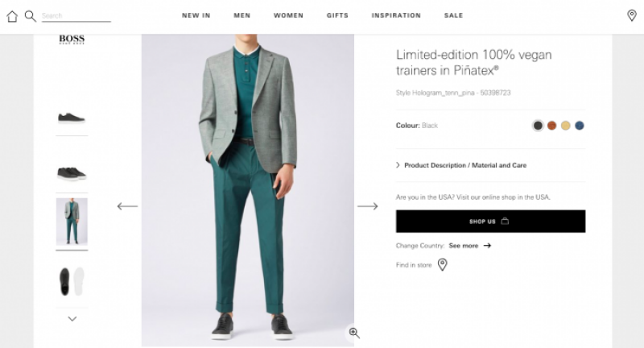
Task: Click the search magnifier icon
Action: [x=30, y=15]
